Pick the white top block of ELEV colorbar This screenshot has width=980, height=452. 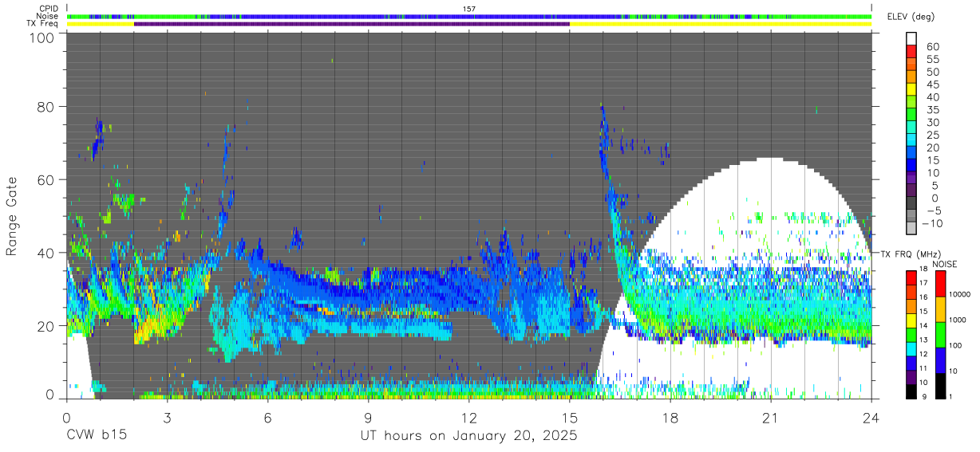[912, 38]
